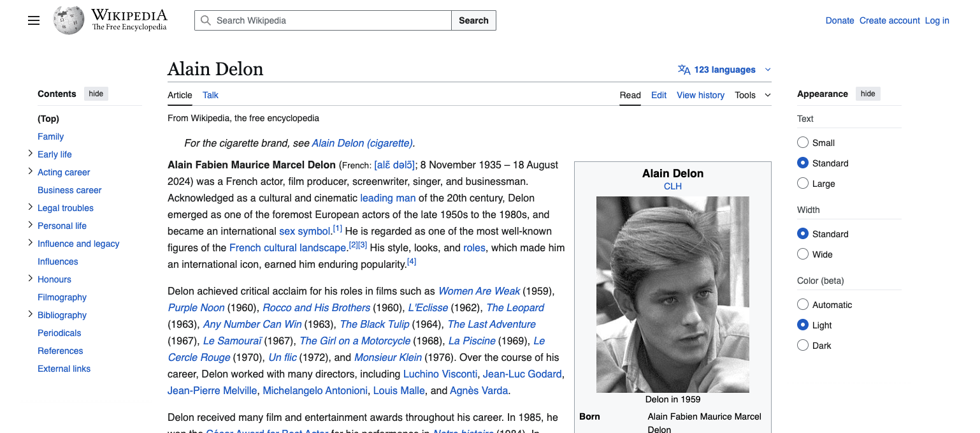This screenshot has height=433, width=980.
Task: Switch color scheme to Dark
Action: point(802,344)
